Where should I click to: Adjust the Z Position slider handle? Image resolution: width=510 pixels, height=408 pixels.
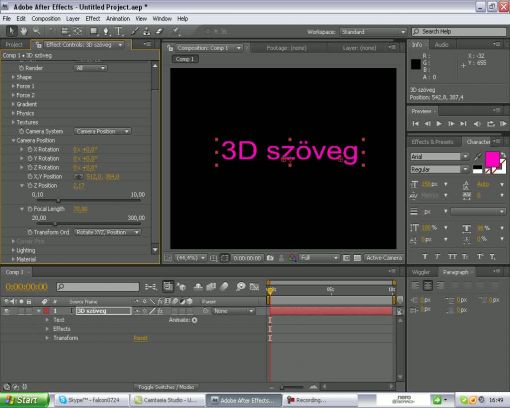tap(58, 200)
